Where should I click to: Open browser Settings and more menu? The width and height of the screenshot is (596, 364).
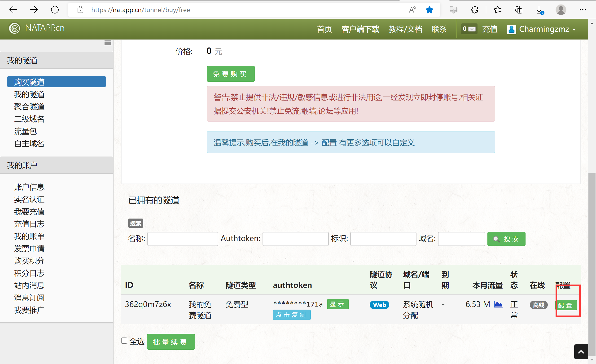tap(583, 10)
